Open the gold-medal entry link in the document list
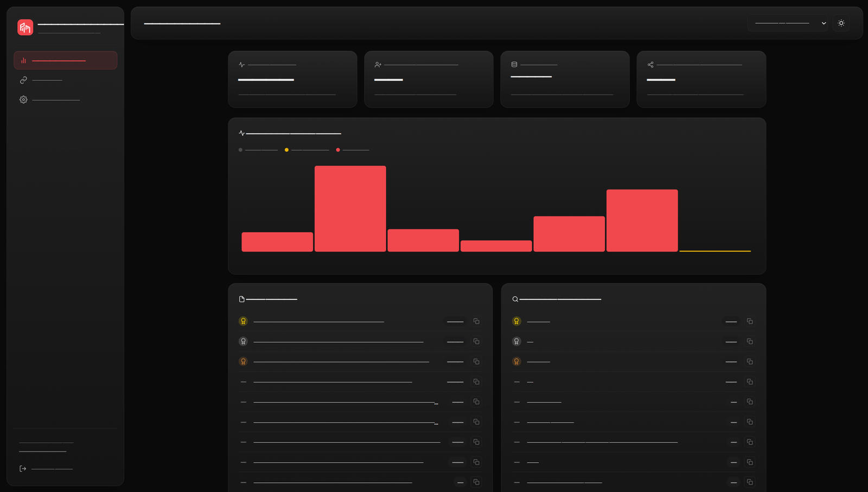868x492 pixels. point(319,322)
